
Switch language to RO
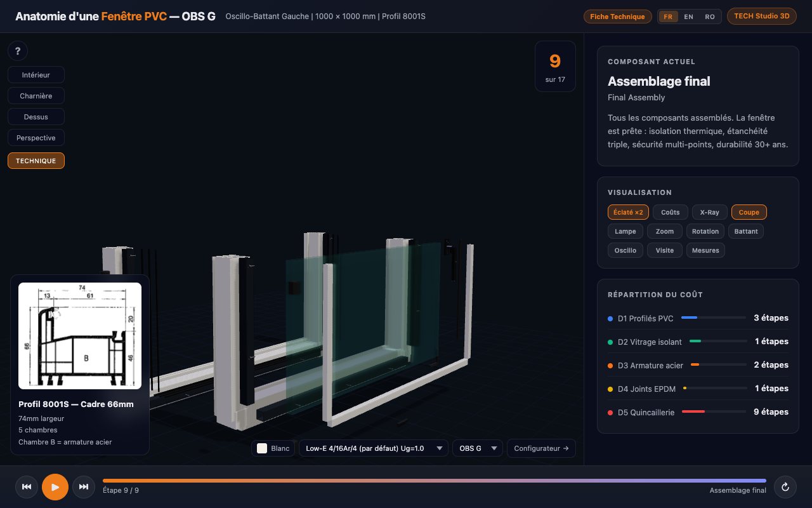coord(710,17)
